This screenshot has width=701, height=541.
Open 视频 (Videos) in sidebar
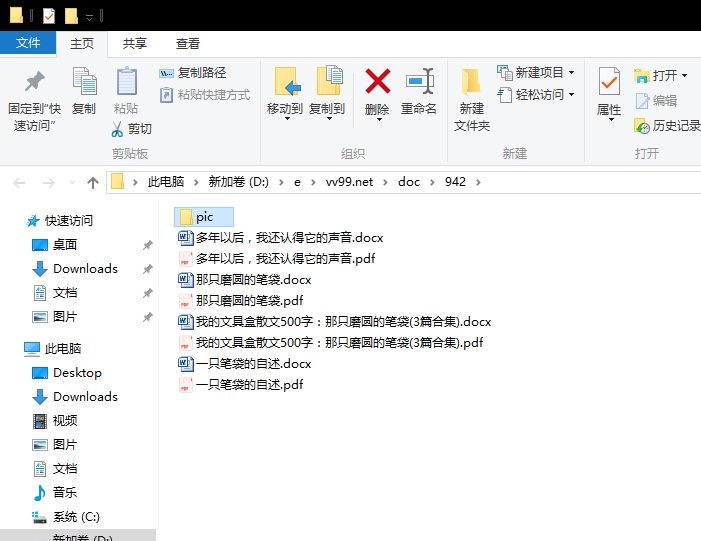[55, 421]
